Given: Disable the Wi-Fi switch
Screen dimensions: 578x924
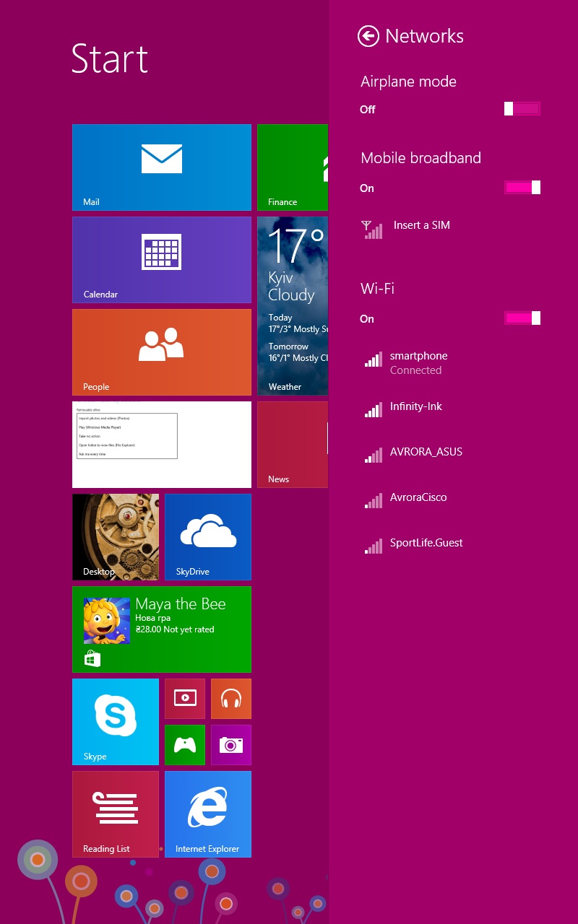Looking at the screenshot, I should pos(522,318).
